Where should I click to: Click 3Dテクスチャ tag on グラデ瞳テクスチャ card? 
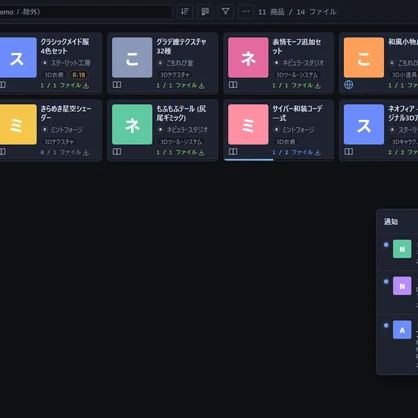point(175,75)
